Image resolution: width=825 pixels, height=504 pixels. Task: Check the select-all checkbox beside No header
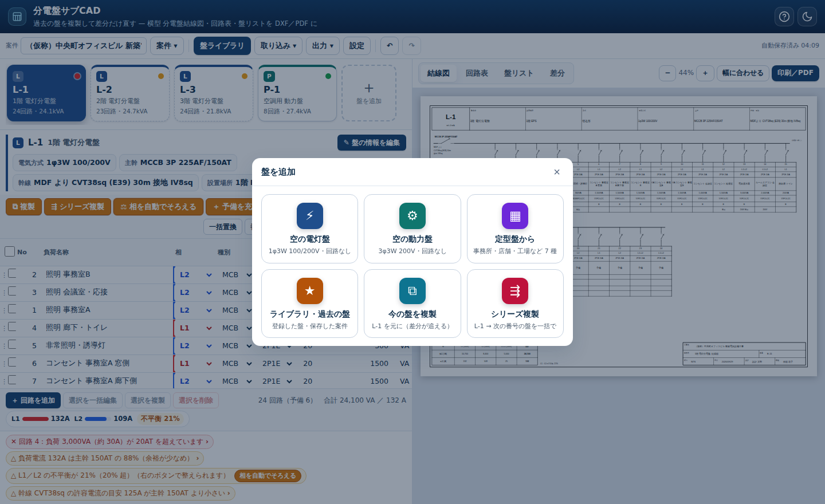pos(10,251)
